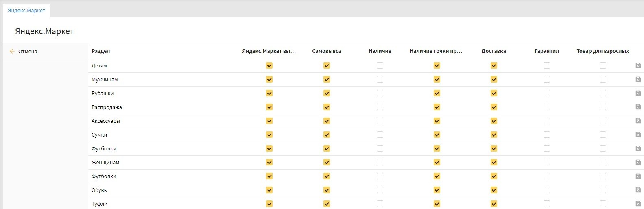Click the Отмена cancel link

pos(28,52)
